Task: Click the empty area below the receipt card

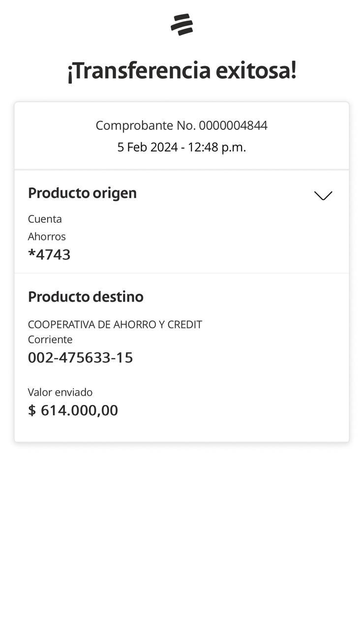Action: click(182, 532)
